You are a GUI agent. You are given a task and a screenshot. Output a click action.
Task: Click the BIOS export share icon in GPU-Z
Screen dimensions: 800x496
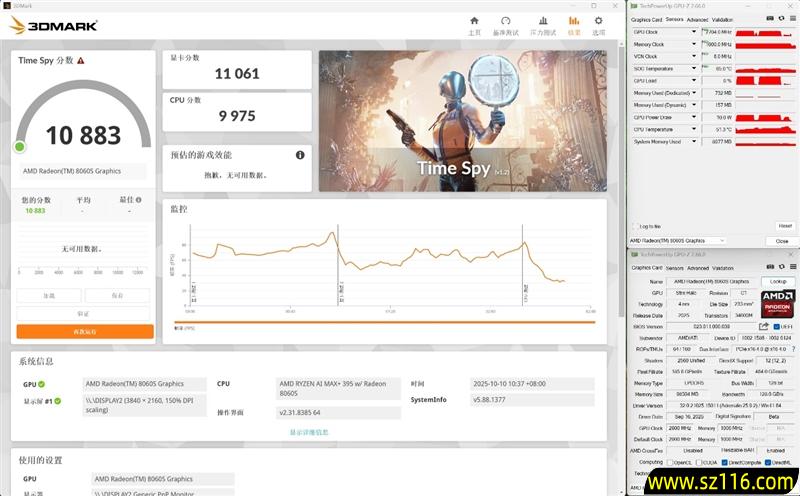click(x=764, y=326)
